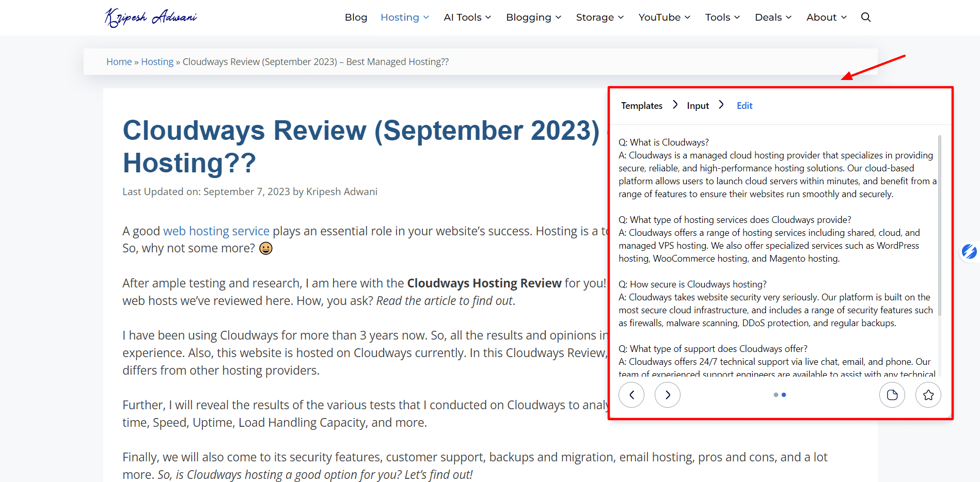Expand the Hosting dropdown menu
Image resolution: width=980 pixels, height=482 pixels.
[405, 17]
